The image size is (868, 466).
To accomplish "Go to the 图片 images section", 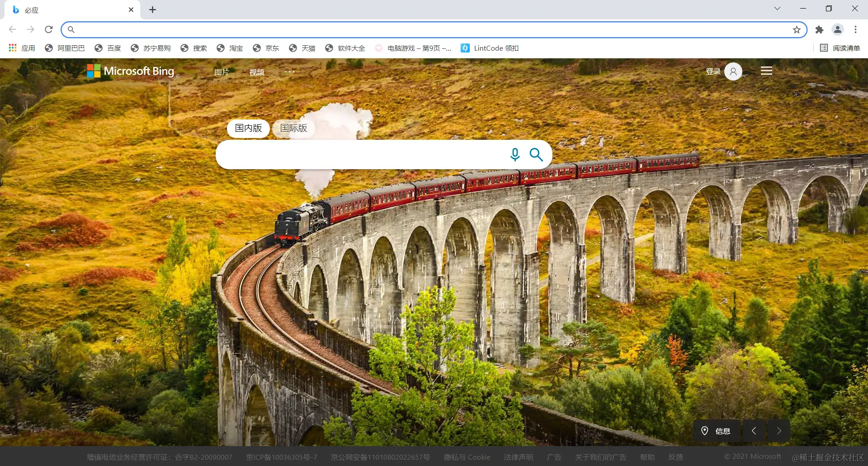I will coord(222,72).
